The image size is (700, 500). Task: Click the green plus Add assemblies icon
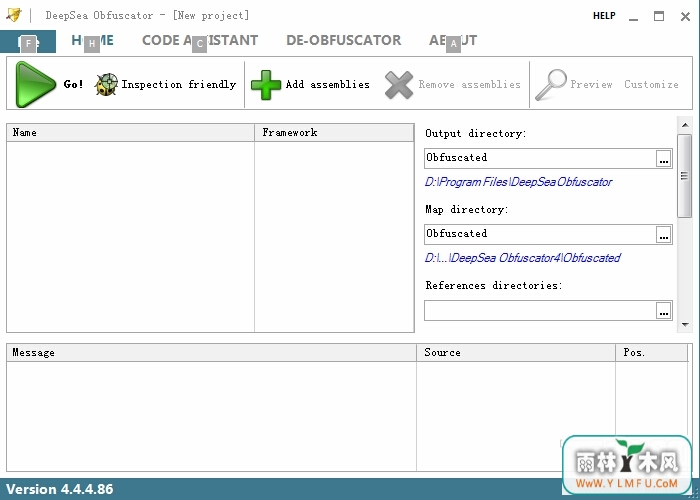point(266,85)
